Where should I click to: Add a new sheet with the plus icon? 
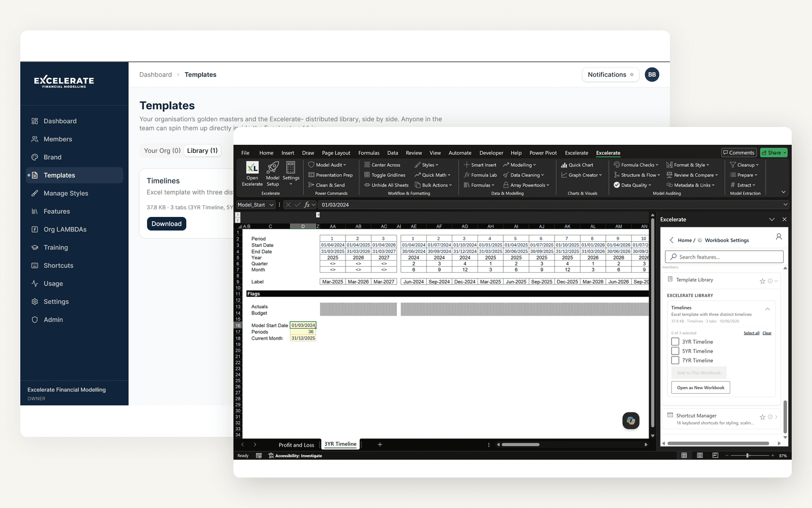coord(380,444)
